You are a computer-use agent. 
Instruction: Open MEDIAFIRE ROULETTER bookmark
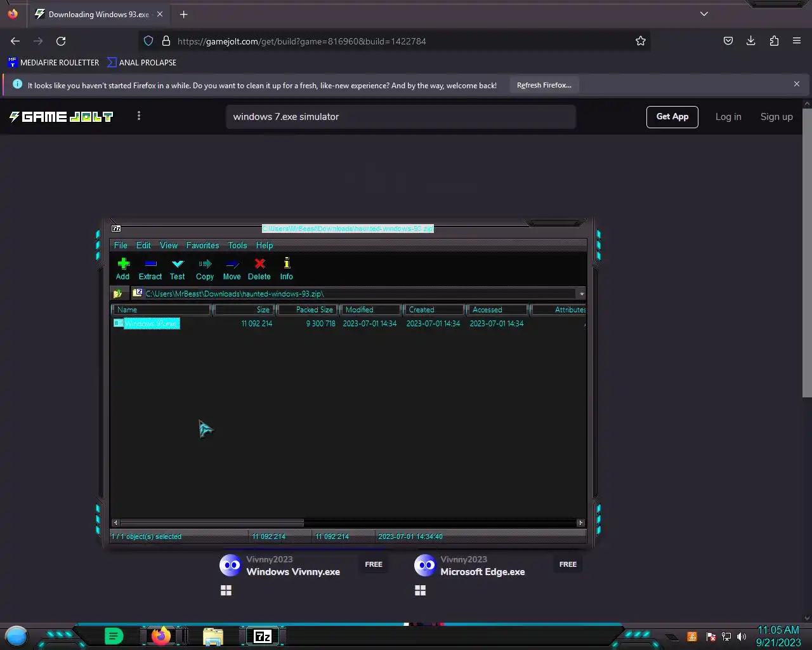tap(53, 62)
